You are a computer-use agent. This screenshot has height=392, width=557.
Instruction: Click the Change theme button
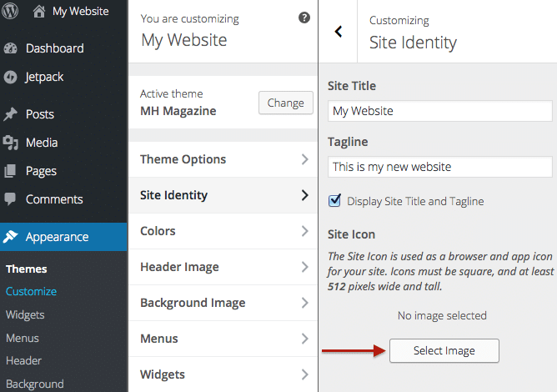tap(286, 103)
